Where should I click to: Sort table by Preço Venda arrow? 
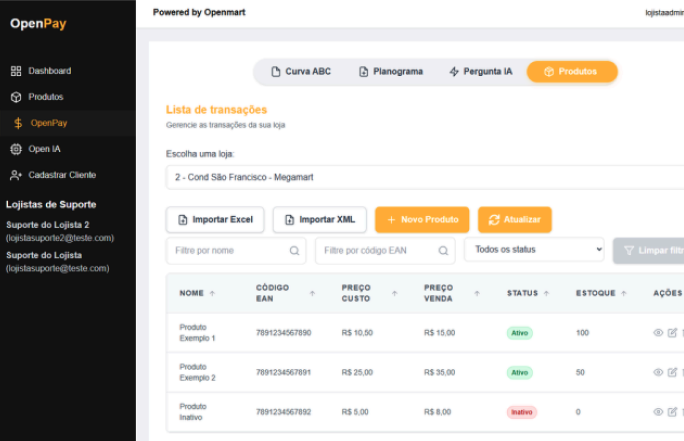pos(476,294)
